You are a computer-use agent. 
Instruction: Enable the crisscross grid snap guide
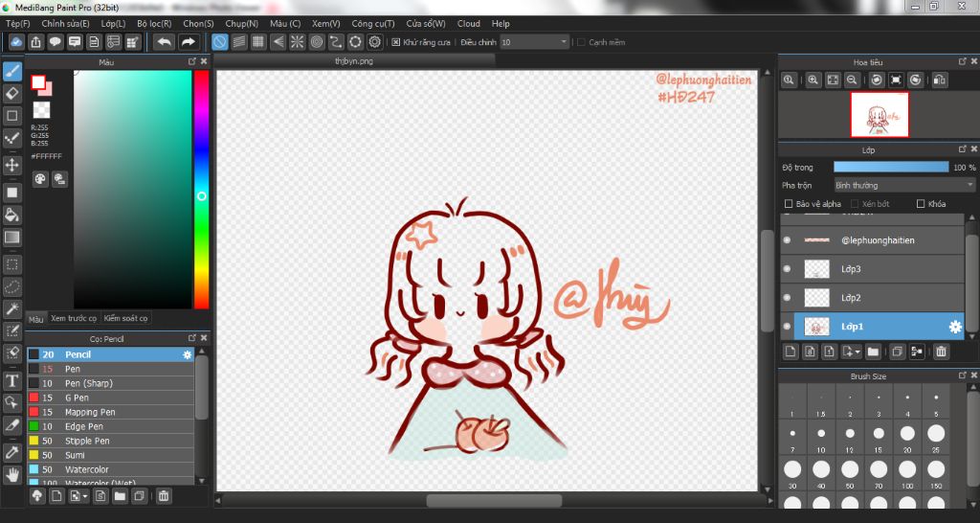[258, 42]
